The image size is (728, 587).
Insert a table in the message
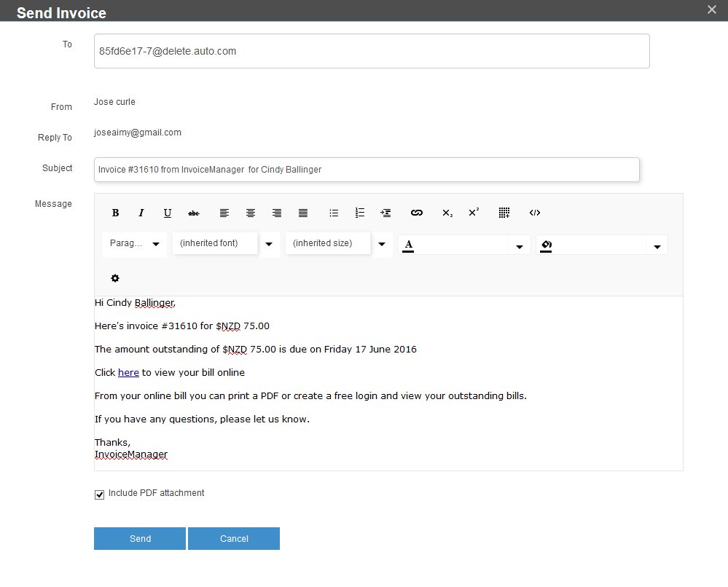point(504,213)
